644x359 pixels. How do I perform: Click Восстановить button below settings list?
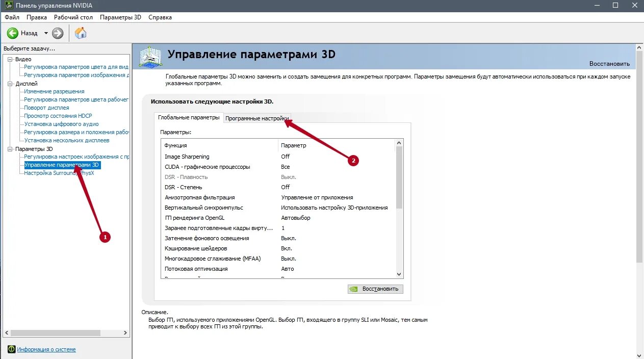[x=375, y=289]
